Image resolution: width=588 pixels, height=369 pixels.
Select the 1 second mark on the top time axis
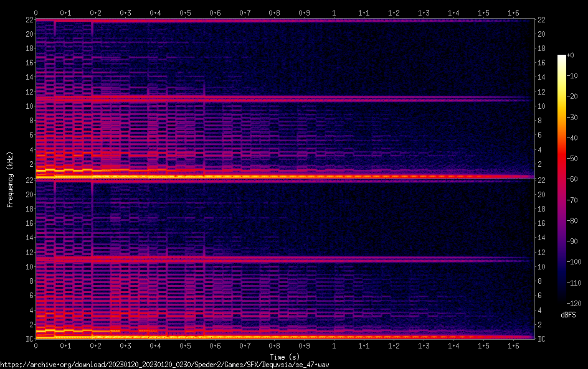tap(334, 12)
